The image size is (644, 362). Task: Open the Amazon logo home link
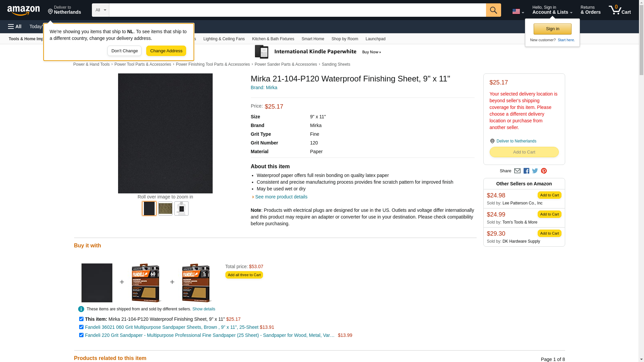[x=23, y=10]
